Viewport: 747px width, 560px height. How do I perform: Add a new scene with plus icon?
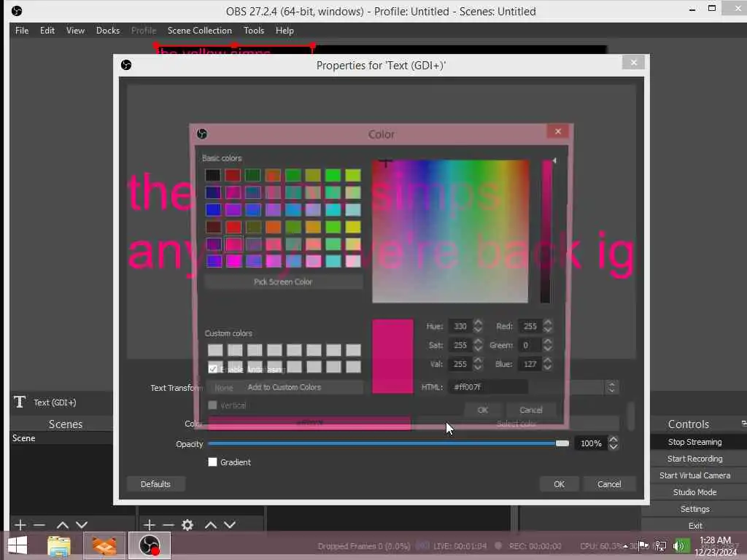20,525
